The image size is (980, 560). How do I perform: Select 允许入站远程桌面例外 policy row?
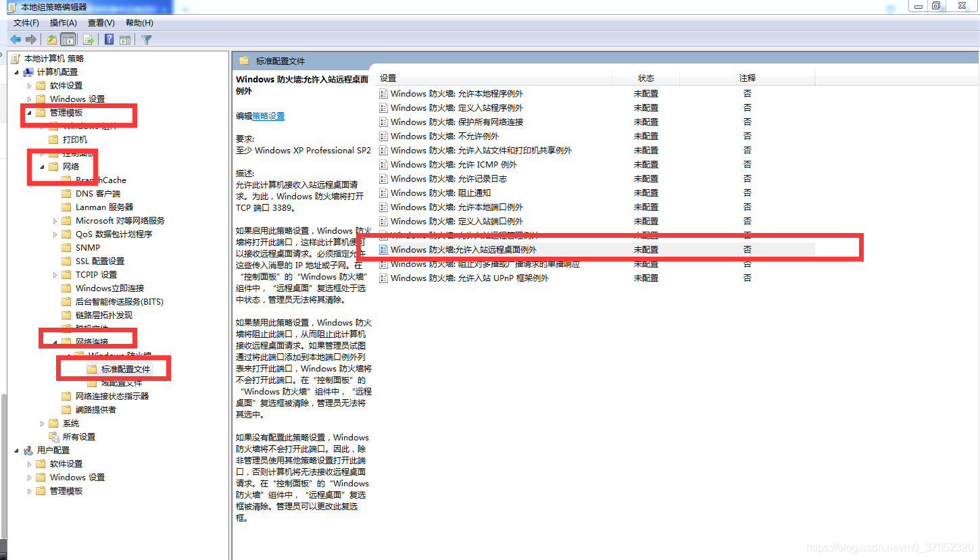[x=596, y=250]
